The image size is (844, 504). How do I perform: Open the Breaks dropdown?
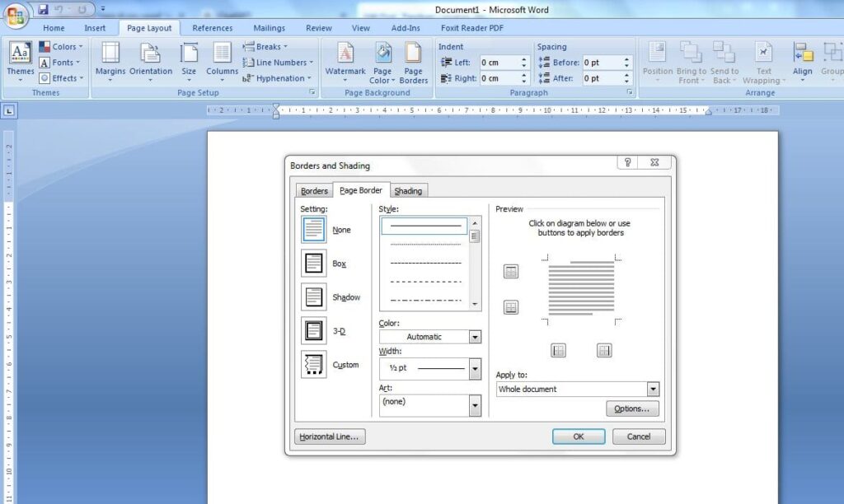point(265,47)
